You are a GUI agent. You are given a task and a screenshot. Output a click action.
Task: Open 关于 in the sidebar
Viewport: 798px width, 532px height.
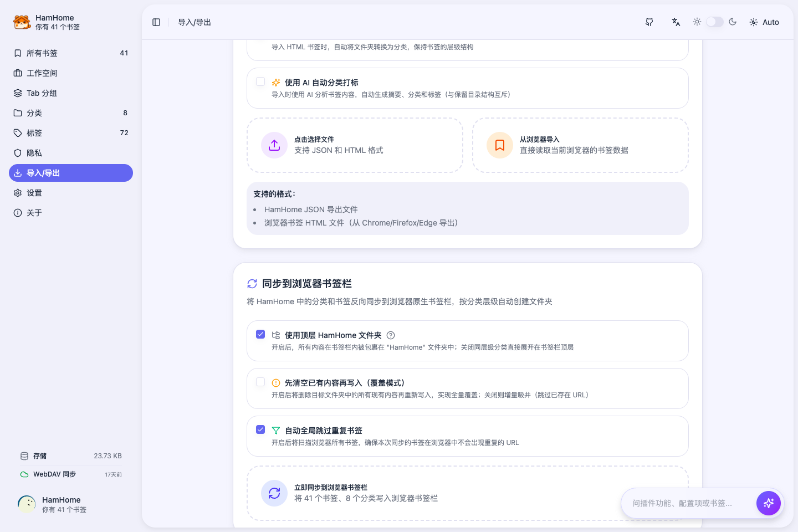[71, 213]
